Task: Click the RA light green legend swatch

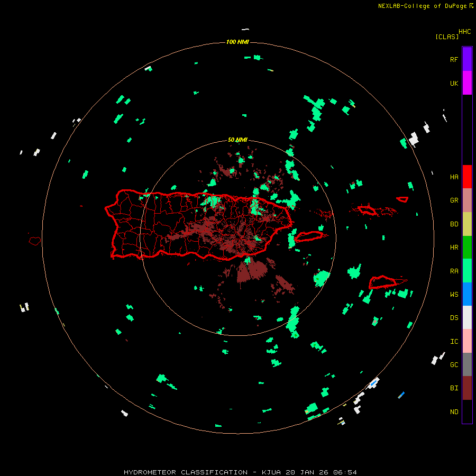Action: (x=467, y=271)
